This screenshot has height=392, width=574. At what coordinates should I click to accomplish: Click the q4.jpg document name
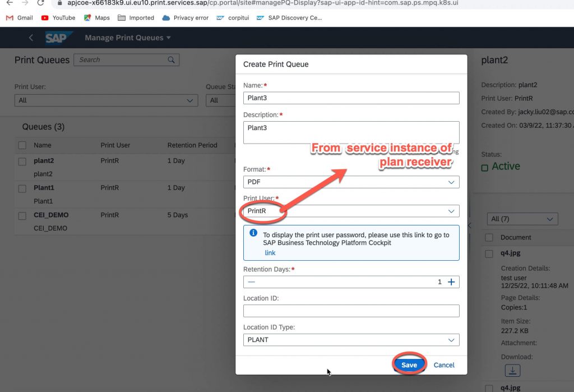click(x=510, y=253)
